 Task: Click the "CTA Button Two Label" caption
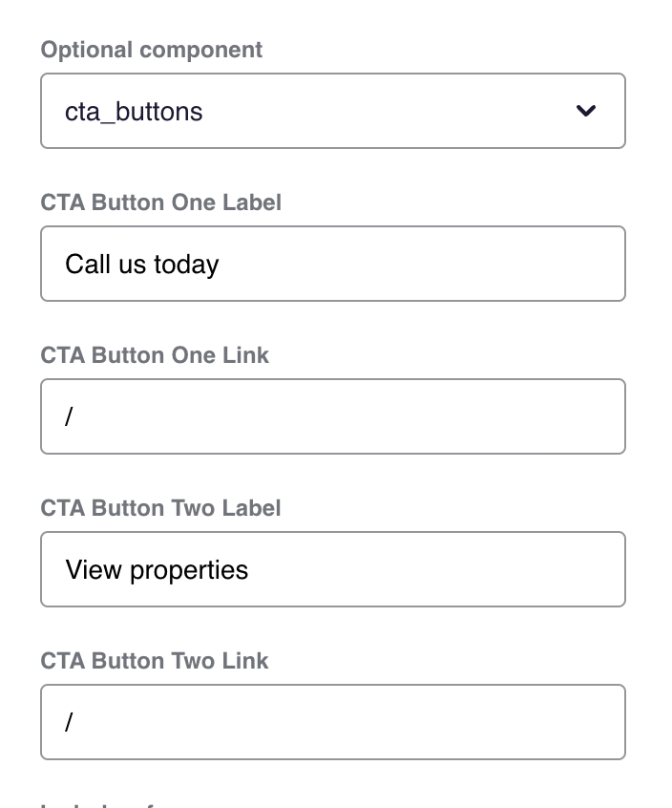(x=160, y=508)
